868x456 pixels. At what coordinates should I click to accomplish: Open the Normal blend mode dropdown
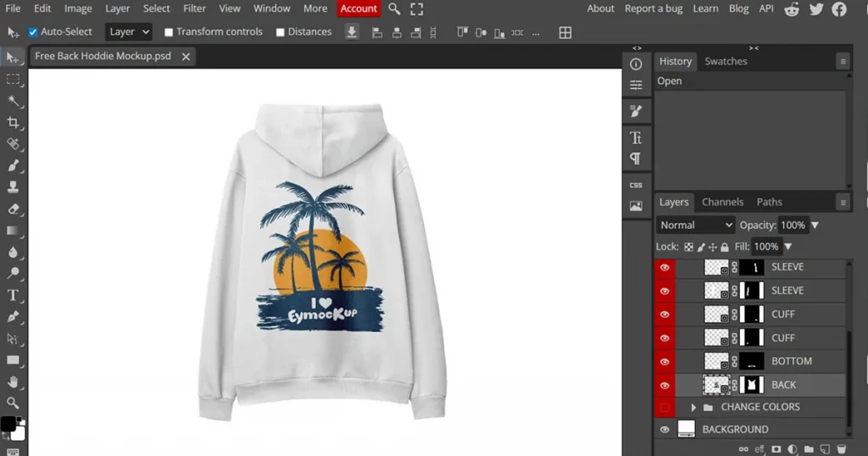click(x=696, y=225)
